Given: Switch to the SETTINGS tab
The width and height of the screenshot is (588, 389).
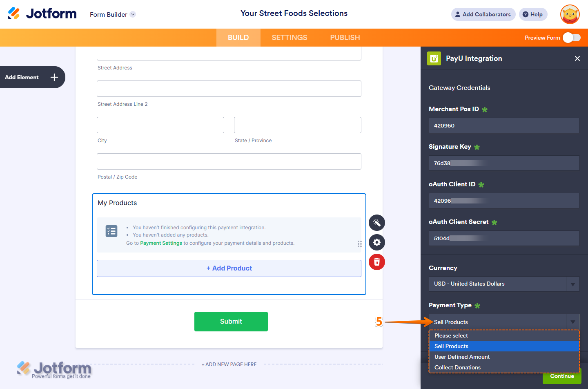Looking at the screenshot, I should coord(289,37).
